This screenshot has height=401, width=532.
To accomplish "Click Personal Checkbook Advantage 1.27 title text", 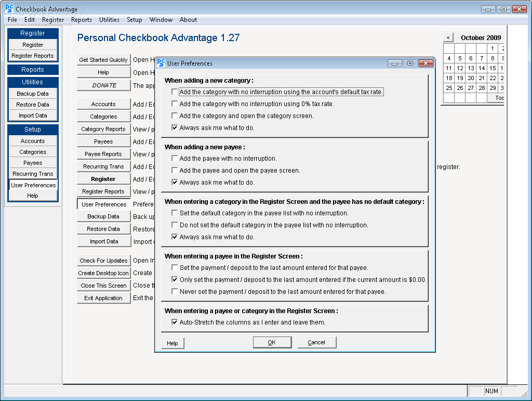I will (x=158, y=37).
